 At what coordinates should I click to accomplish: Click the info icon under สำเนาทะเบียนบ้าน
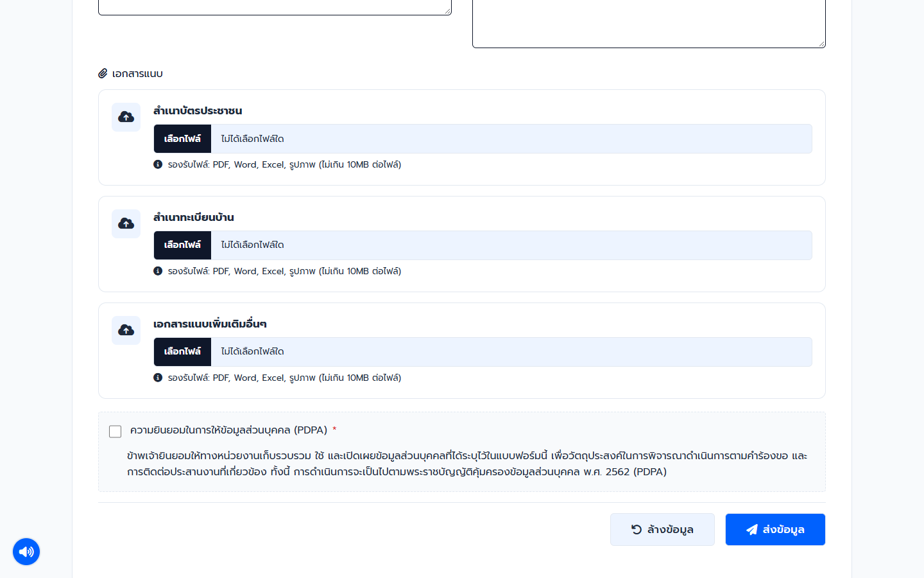(x=158, y=271)
